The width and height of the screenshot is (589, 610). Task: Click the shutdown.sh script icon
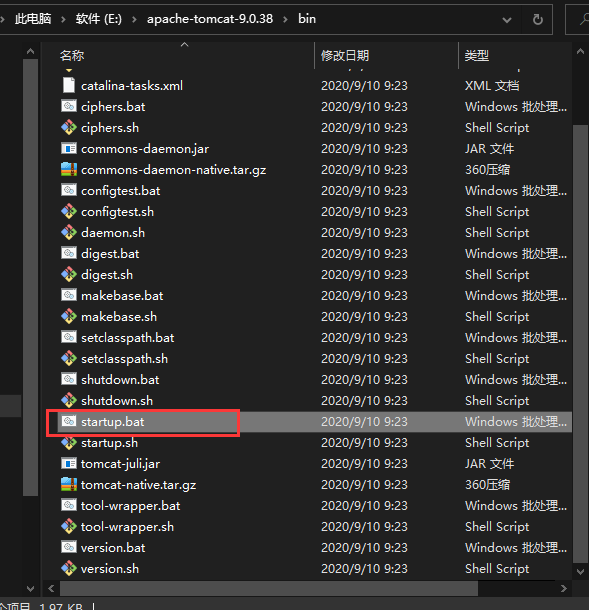[69, 400]
